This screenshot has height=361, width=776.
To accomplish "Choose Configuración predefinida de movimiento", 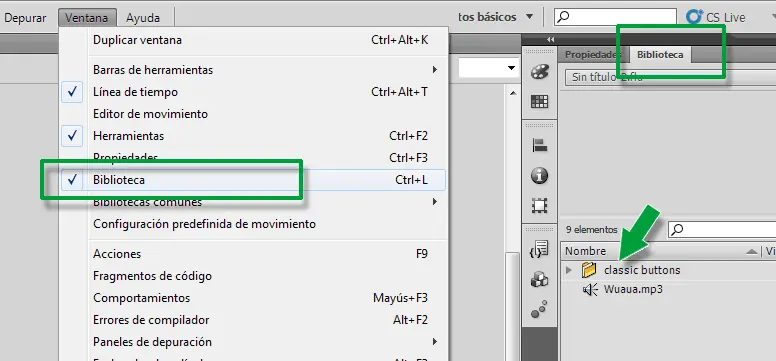I will [x=254, y=224].
